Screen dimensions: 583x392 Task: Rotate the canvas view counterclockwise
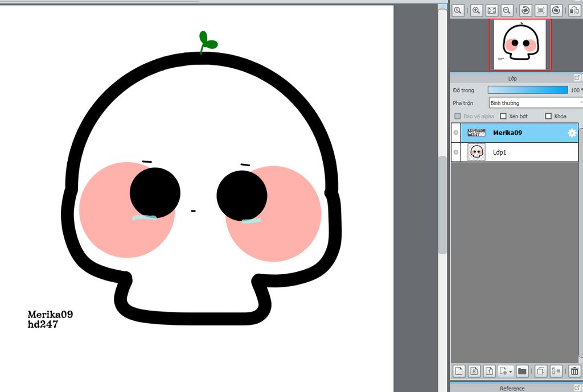tap(525, 10)
